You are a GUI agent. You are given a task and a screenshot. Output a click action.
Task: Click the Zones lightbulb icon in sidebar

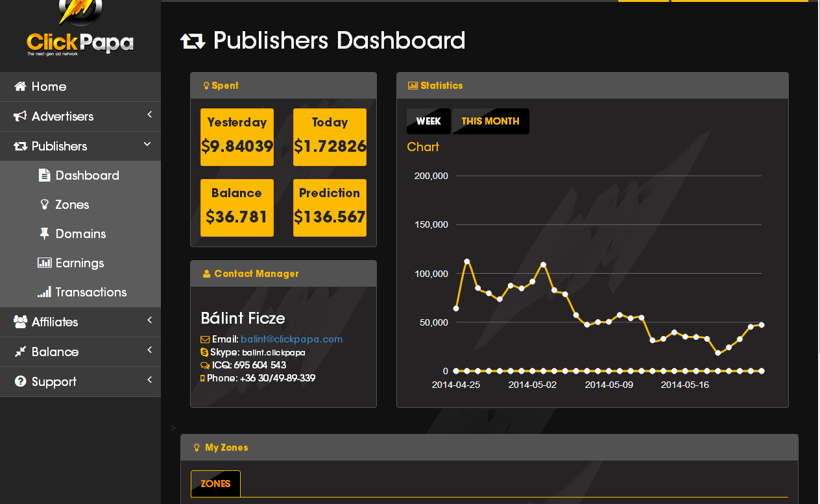[44, 204]
